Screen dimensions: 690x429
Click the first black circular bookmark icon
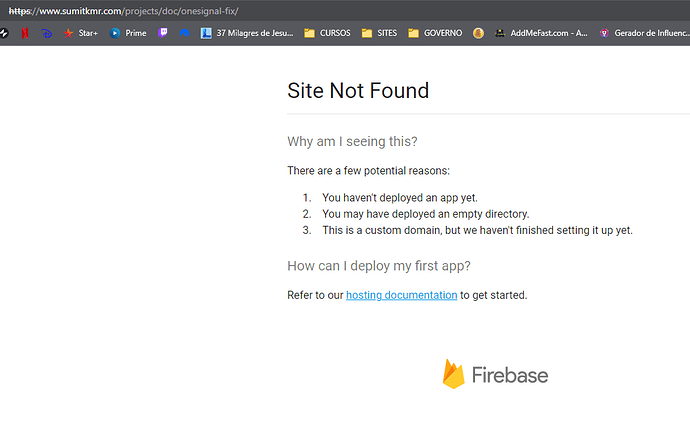pos(4,33)
